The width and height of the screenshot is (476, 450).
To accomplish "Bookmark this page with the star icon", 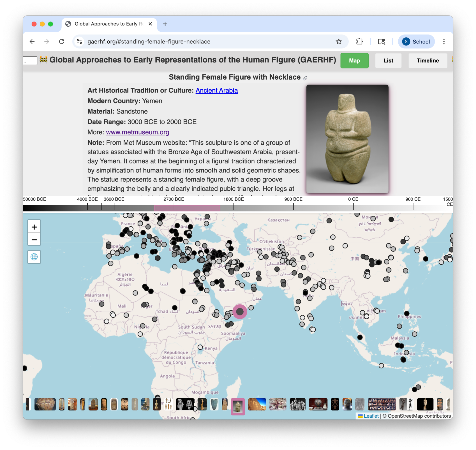I will [x=338, y=41].
